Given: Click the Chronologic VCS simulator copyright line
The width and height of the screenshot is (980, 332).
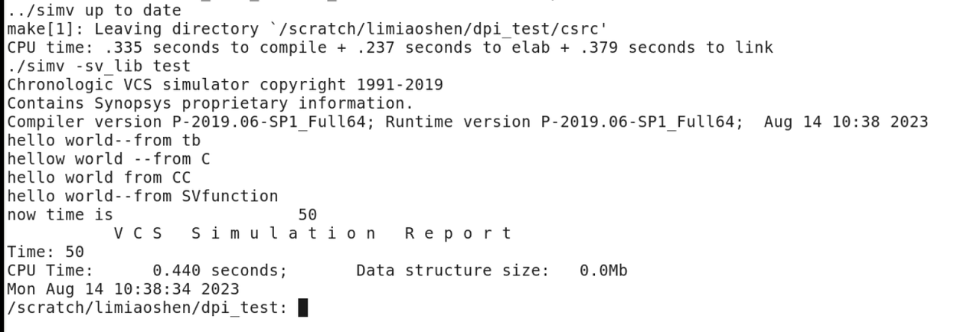Looking at the screenshot, I should point(224,85).
